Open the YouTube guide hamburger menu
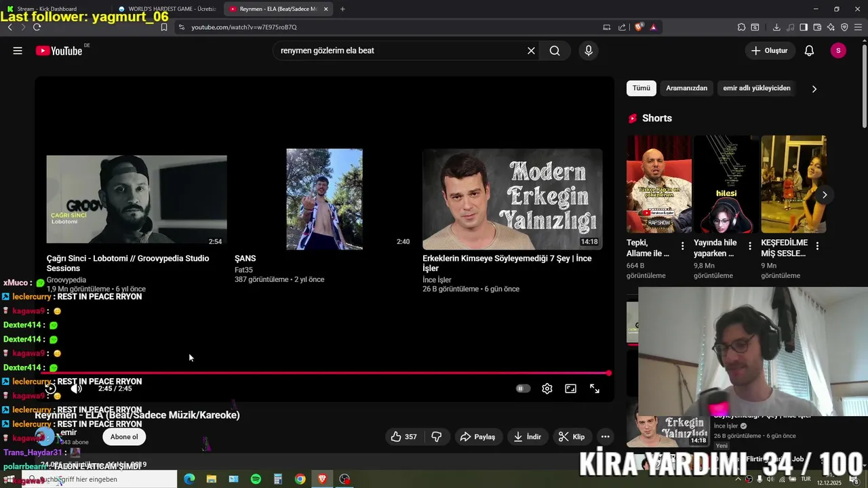This screenshot has height=488, width=868. 18,51
